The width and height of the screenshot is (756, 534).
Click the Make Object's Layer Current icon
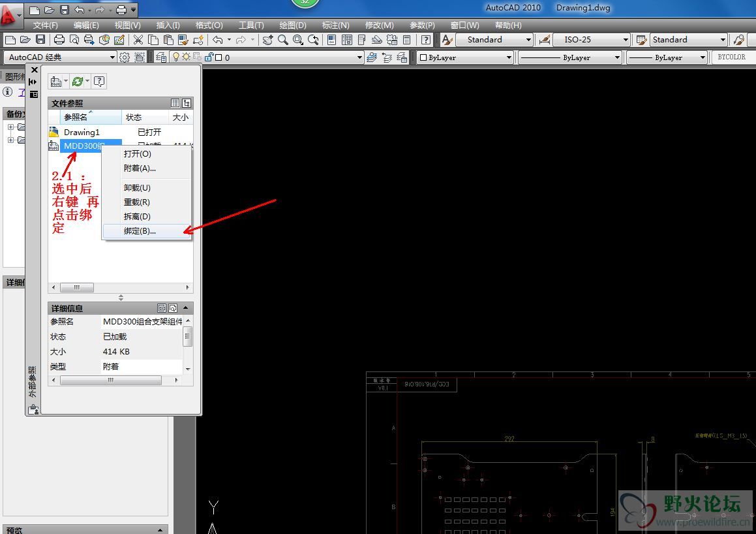tap(371, 57)
